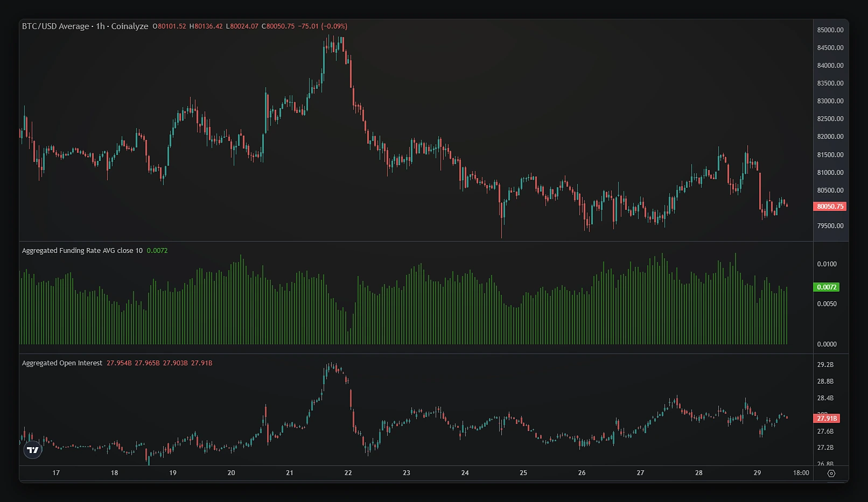The height and width of the screenshot is (502, 868).
Task: Select 83000.00 price scale label
Action: [x=830, y=101]
